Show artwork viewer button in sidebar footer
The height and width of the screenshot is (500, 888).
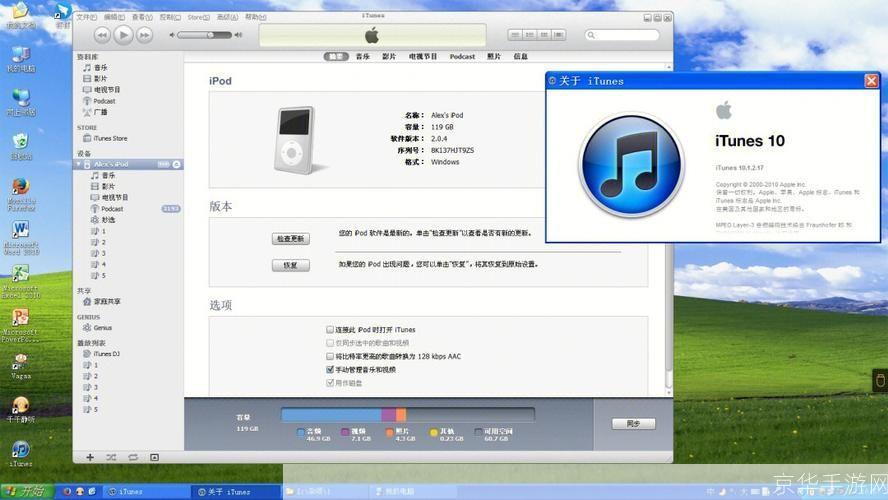(154, 457)
